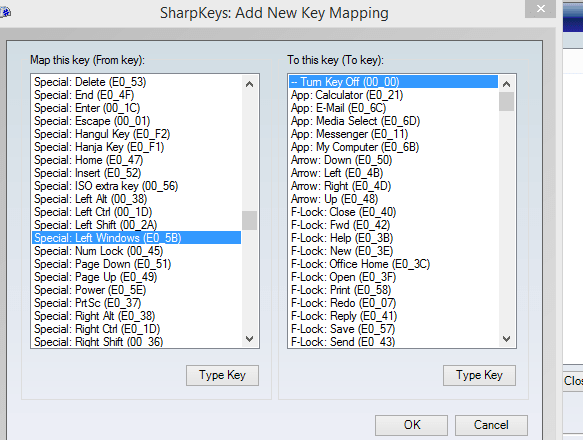
Task: Click the up arrow in the From key list
Action: pos(249,84)
